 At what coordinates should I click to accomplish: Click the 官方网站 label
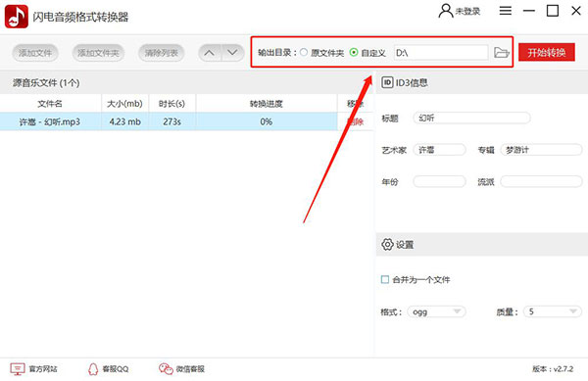(x=43, y=369)
